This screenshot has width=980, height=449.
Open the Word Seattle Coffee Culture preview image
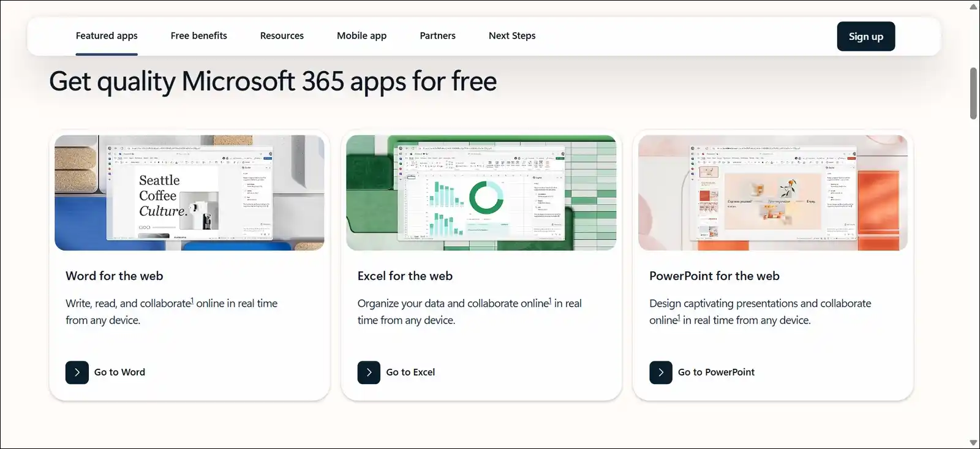click(x=189, y=192)
